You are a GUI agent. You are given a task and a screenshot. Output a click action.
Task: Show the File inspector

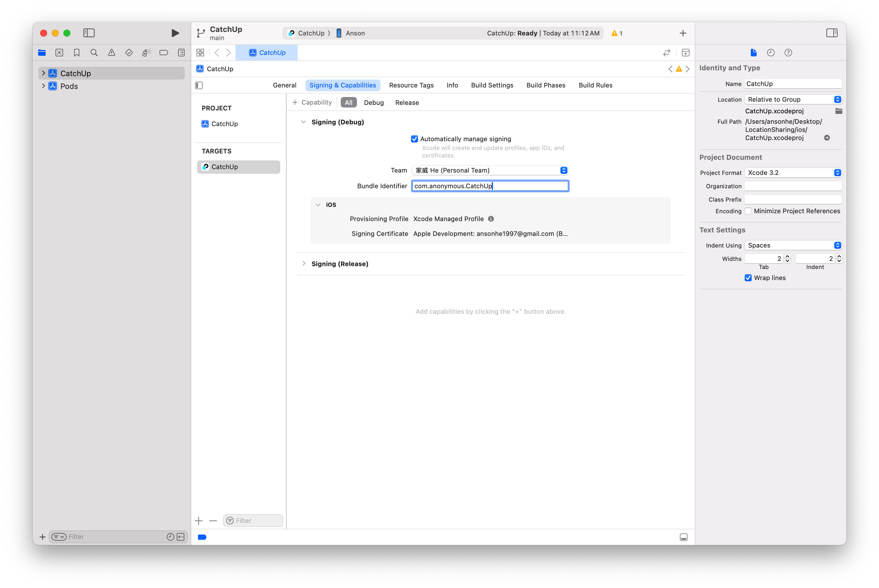pyautogui.click(x=753, y=53)
